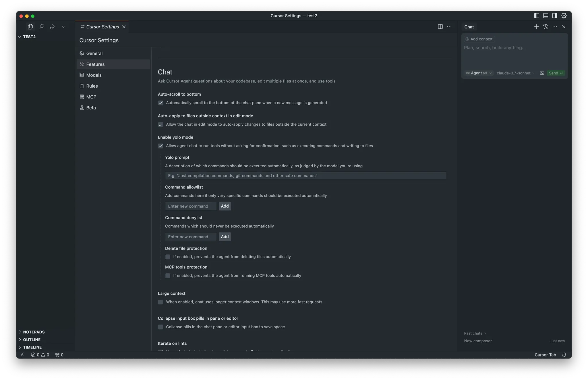This screenshot has height=380, width=588.
Task: Open the New composer past chat
Action: pyautogui.click(x=514, y=341)
